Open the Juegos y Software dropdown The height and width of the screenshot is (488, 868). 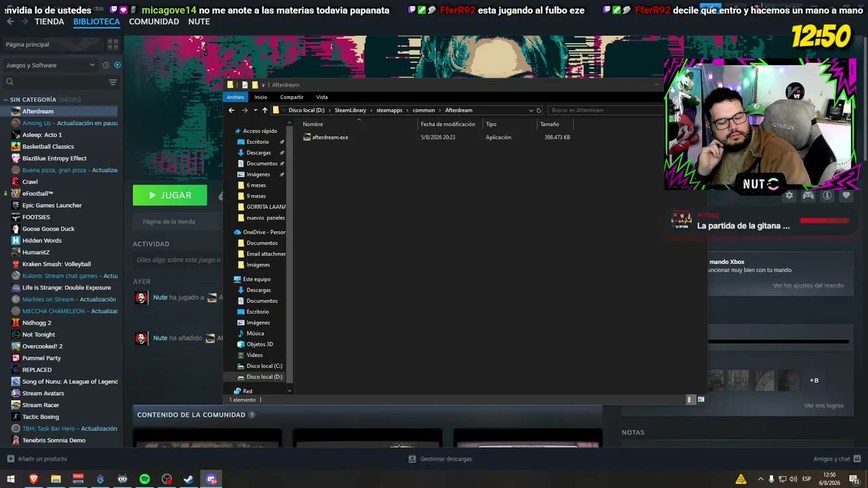(x=50, y=65)
